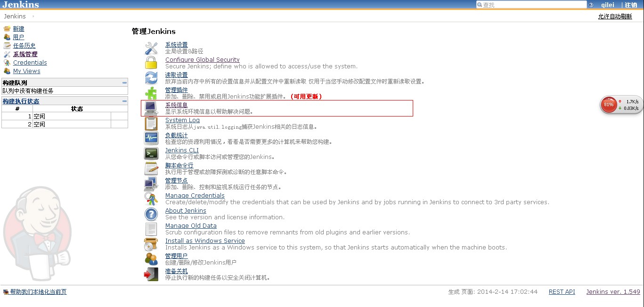Open the 脚本命令行 link
The height and width of the screenshot is (307, 644).
pos(179,166)
